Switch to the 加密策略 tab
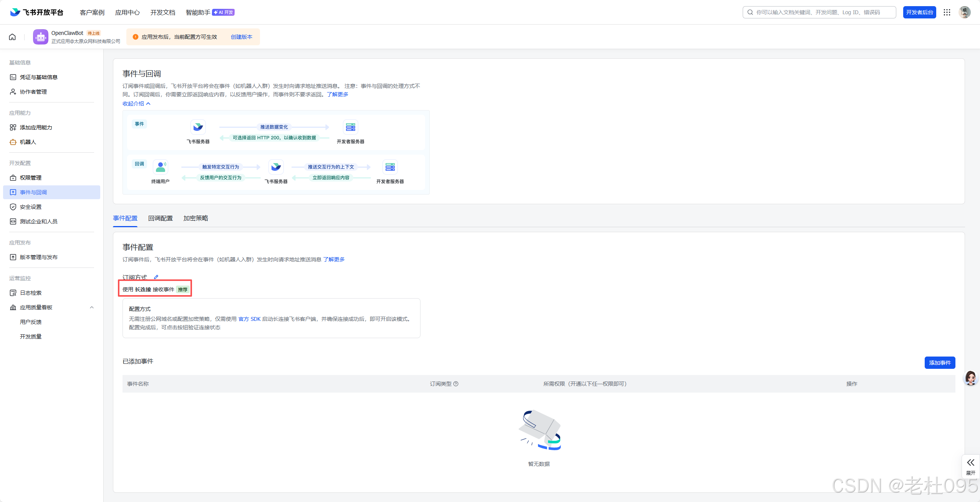This screenshot has height=502, width=980. [195, 218]
